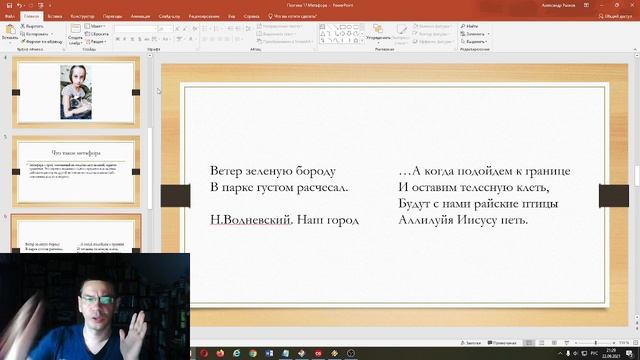Toggle Italic formatting button
Screen dimensions: 640x360
[125, 39]
